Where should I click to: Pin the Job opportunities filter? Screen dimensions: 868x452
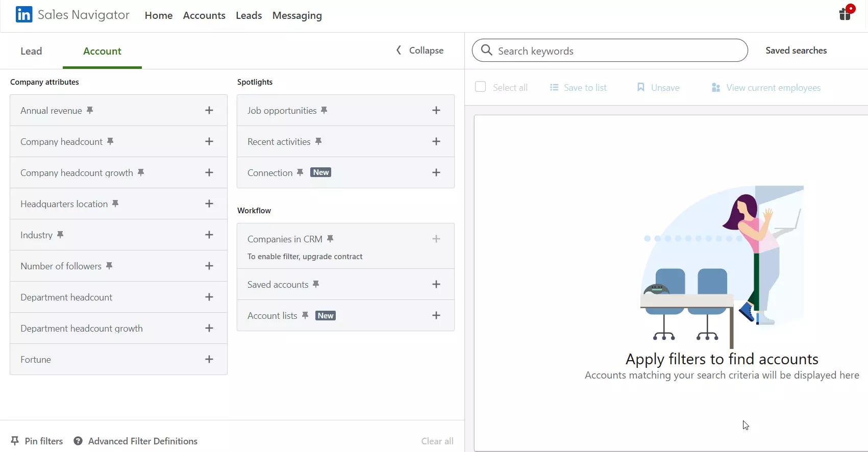324,110
